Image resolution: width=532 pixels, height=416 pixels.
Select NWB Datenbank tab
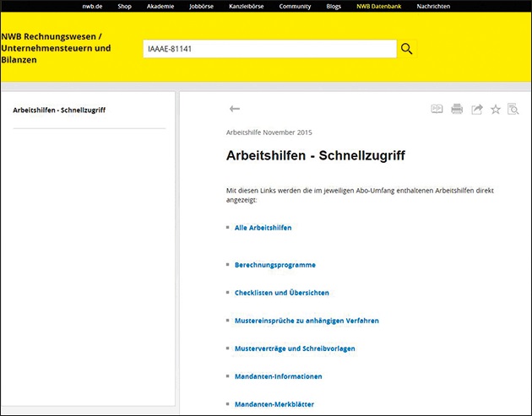381,6
